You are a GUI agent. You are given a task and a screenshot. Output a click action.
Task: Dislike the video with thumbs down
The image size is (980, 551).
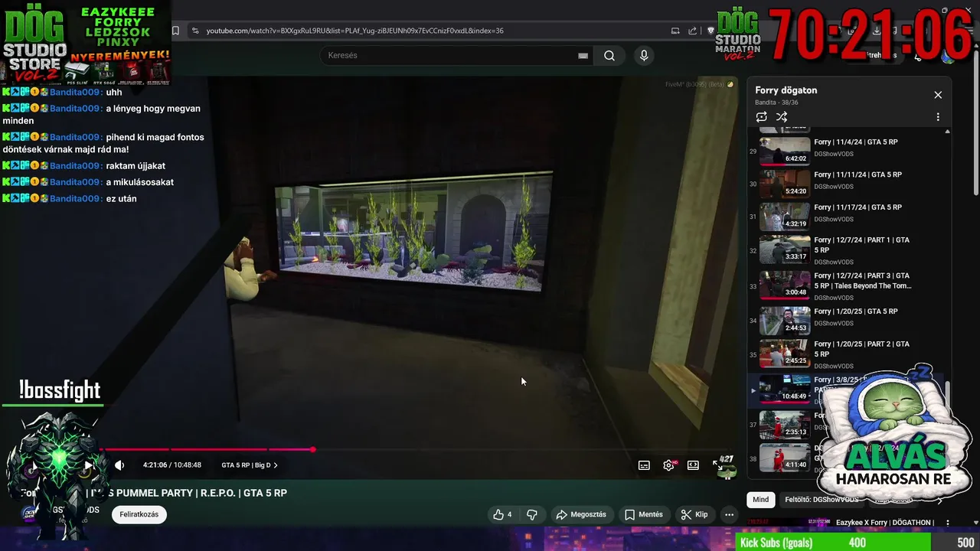[x=532, y=514]
